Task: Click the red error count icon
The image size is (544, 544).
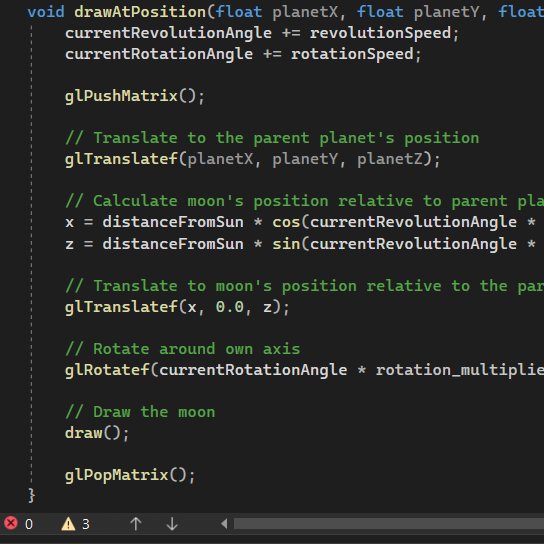Action: point(11,523)
